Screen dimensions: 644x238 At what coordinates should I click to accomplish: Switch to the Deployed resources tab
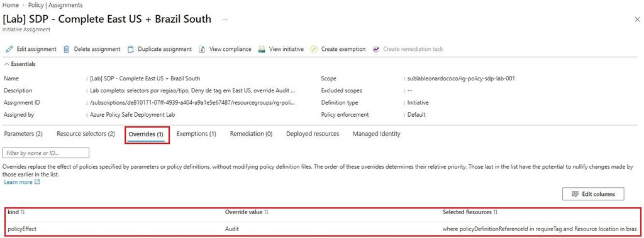[313, 134]
